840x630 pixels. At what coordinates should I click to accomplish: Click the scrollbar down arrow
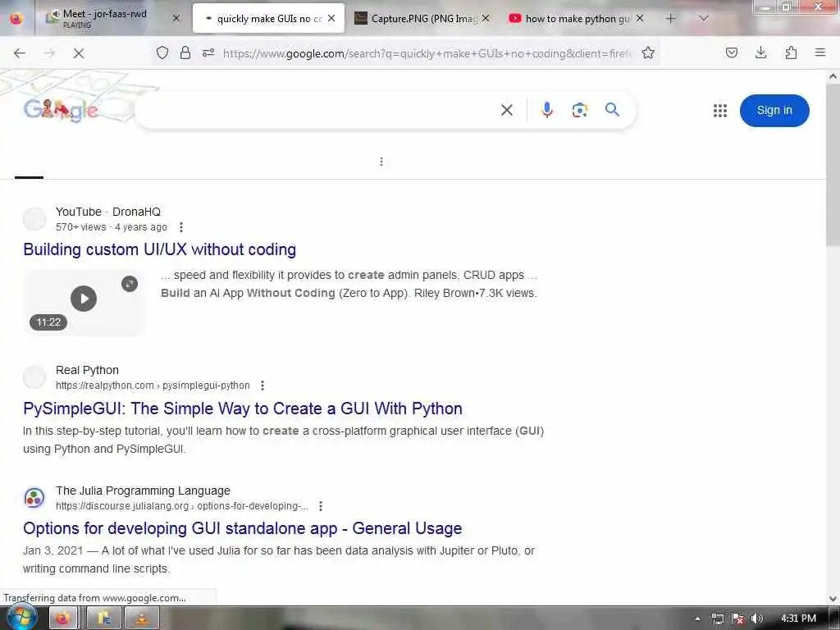(x=833, y=599)
